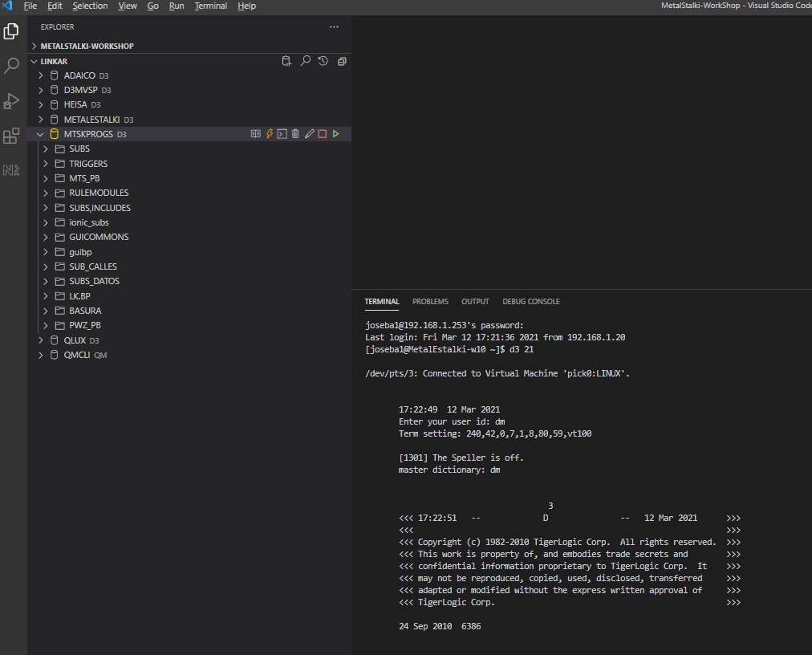The height and width of the screenshot is (655, 812).
Task: Expand the QLUX database node
Action: [x=40, y=340]
